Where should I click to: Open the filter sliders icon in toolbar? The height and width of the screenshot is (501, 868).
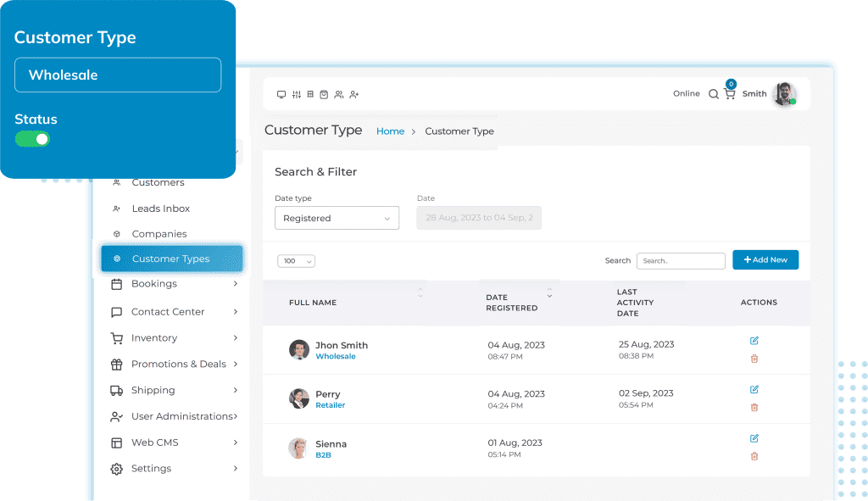pos(297,95)
